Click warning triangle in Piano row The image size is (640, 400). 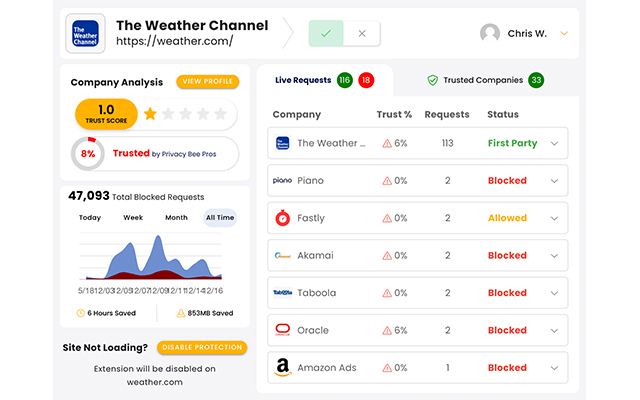[387, 181]
